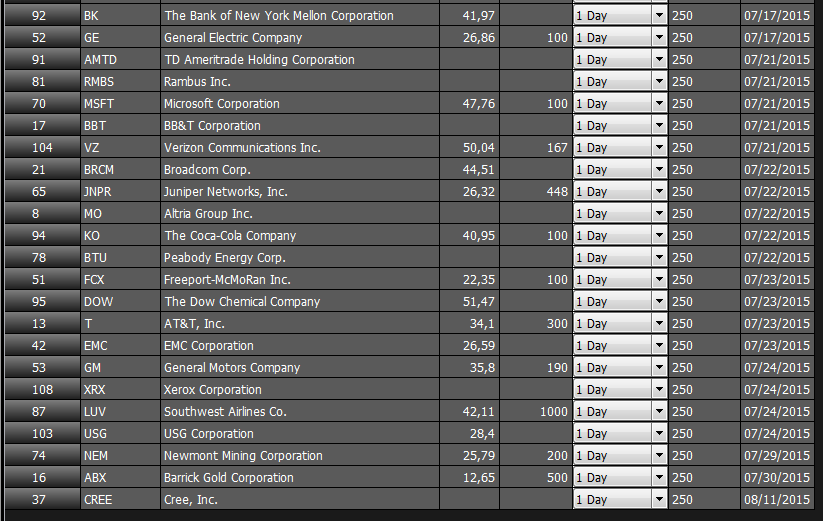Click The Dow Chemical Company cell
Viewport: 823px width, 521px height.
300,302
